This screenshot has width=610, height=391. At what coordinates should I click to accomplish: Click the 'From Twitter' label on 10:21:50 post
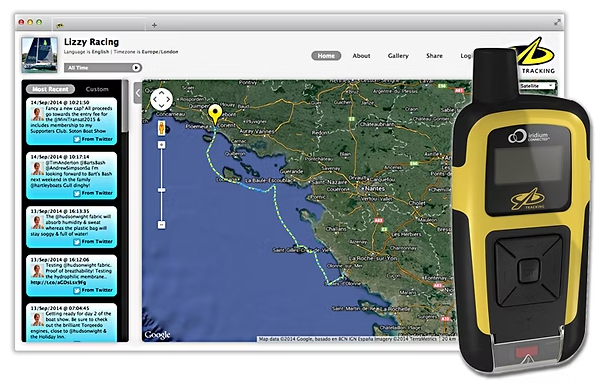point(97,139)
